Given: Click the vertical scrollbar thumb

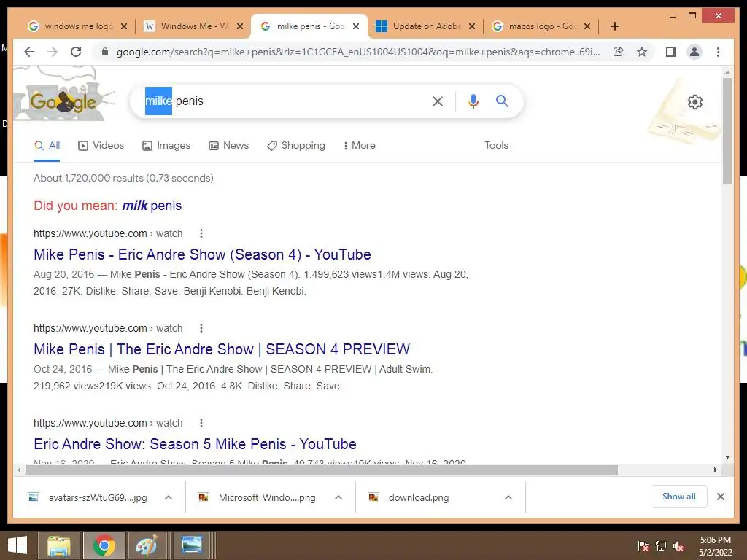Looking at the screenshot, I should [727, 131].
